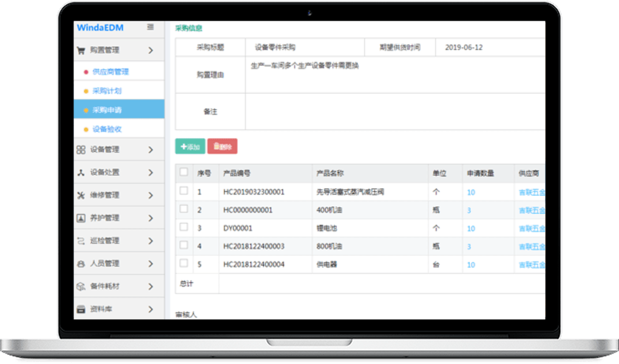
Task: Toggle the select-all checkbox in table header
Action: 184,172
